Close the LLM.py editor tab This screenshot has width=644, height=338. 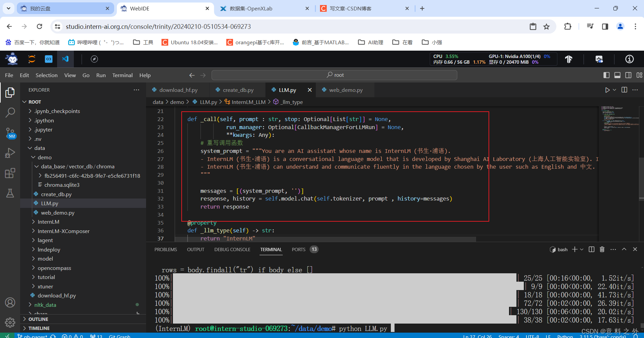pyautogui.click(x=310, y=90)
